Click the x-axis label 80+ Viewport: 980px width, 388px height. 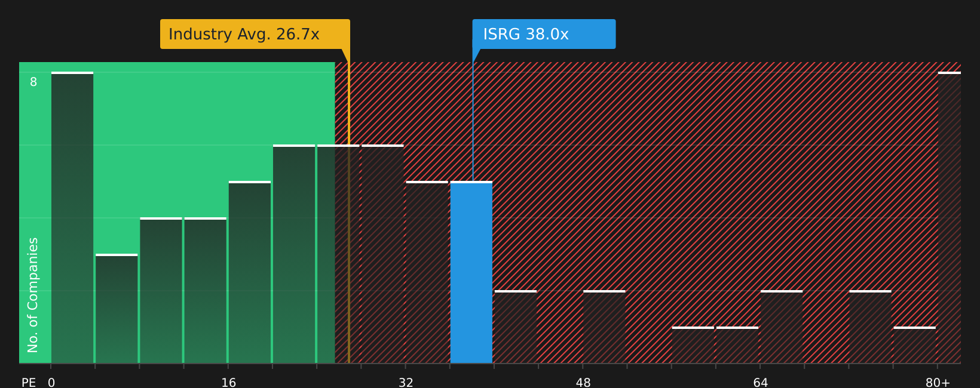click(938, 383)
